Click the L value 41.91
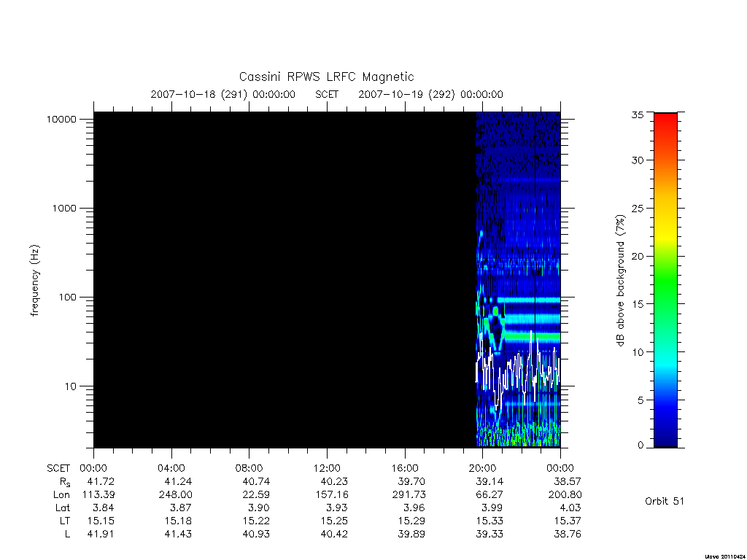Image resolution: width=747 pixels, height=560 pixels. coord(101,534)
